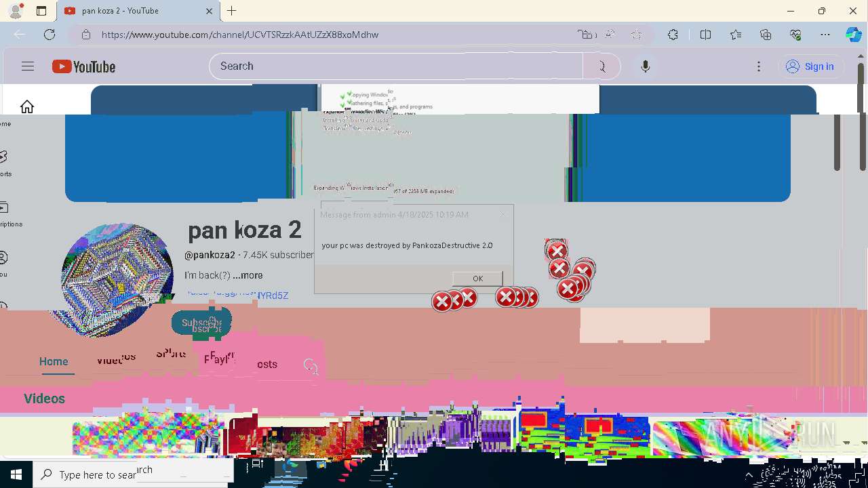This screenshot has width=868, height=488.
Task: Click the Sign in button
Action: coord(810,66)
